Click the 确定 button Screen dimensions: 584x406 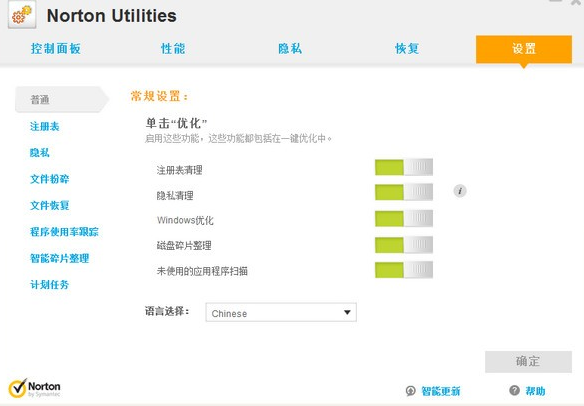pos(528,361)
